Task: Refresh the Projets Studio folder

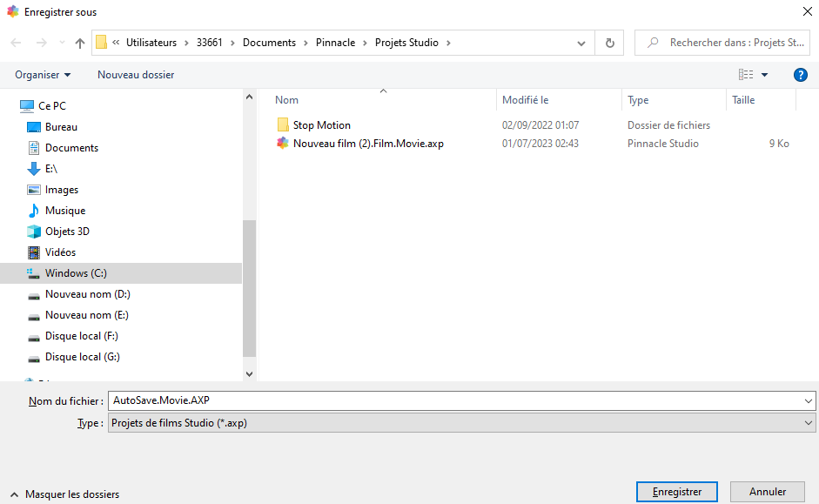Action: point(609,43)
